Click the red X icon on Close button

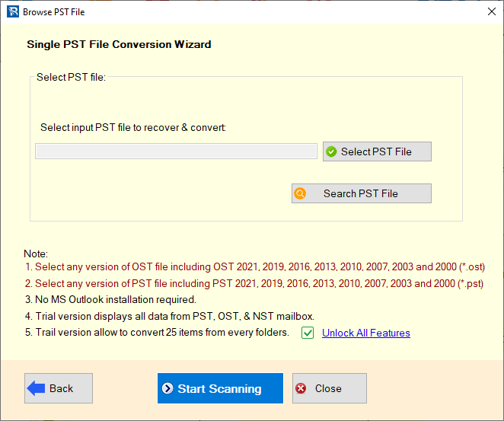point(301,388)
